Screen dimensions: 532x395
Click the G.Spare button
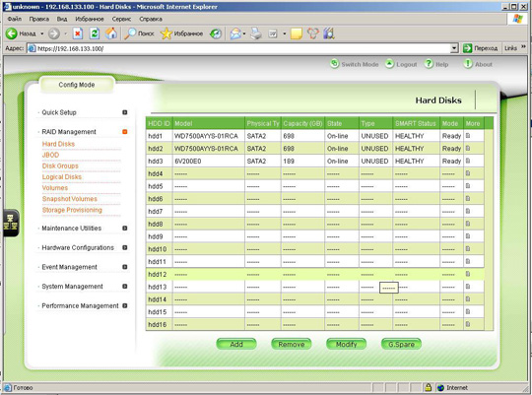pos(401,344)
